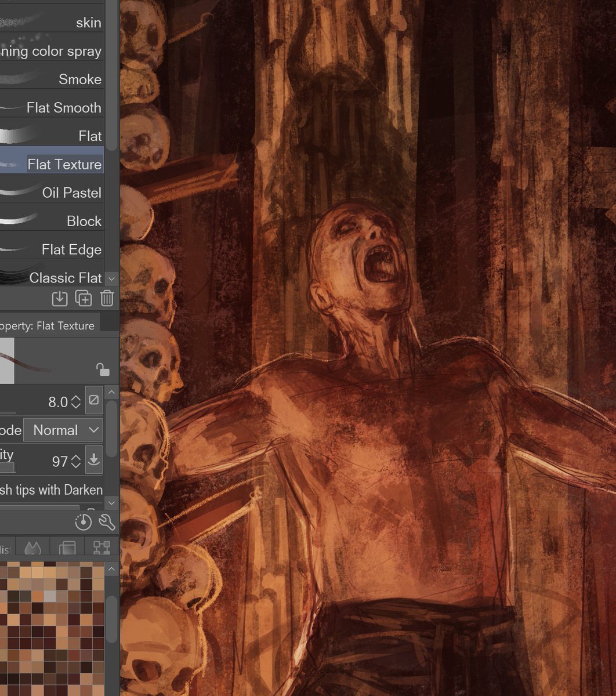Image resolution: width=616 pixels, height=696 pixels.
Task: Click the node network palette icon
Action: 102,548
